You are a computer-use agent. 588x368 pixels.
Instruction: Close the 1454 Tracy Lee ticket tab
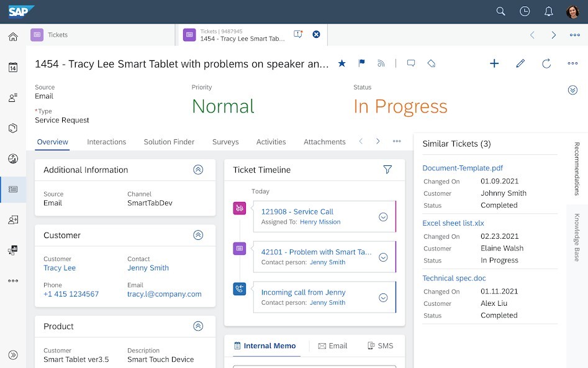tap(316, 35)
